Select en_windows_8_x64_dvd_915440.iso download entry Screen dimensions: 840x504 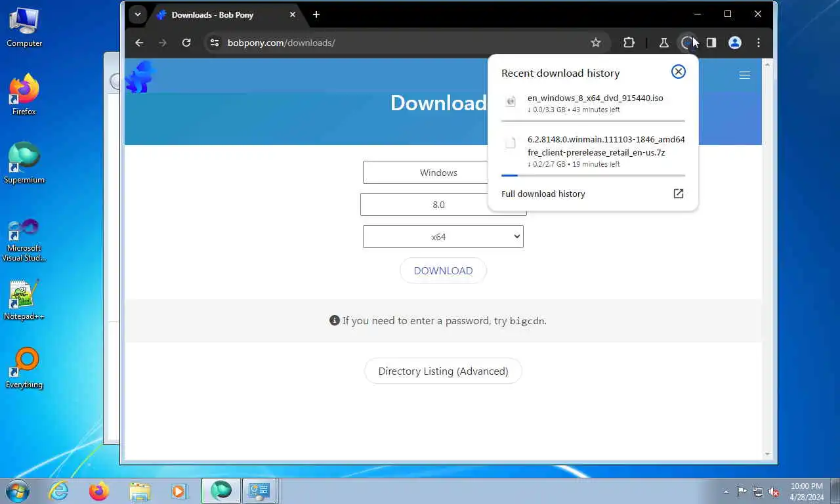593,103
